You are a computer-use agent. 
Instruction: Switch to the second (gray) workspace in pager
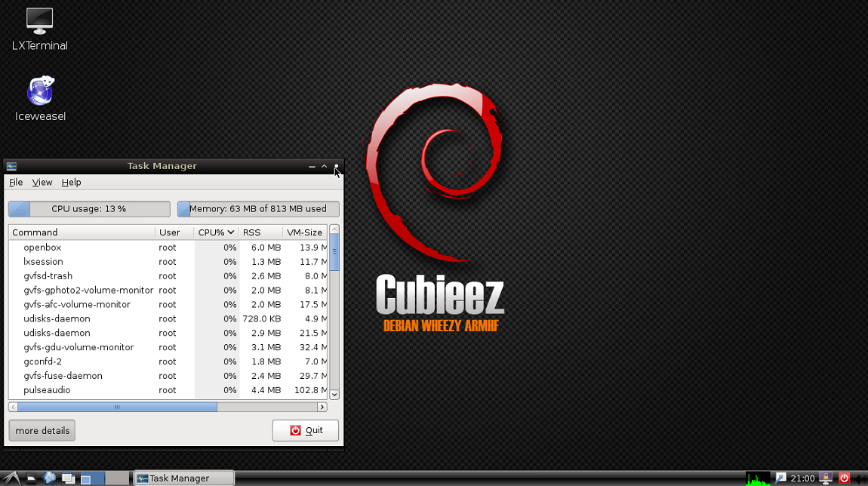pos(117,478)
